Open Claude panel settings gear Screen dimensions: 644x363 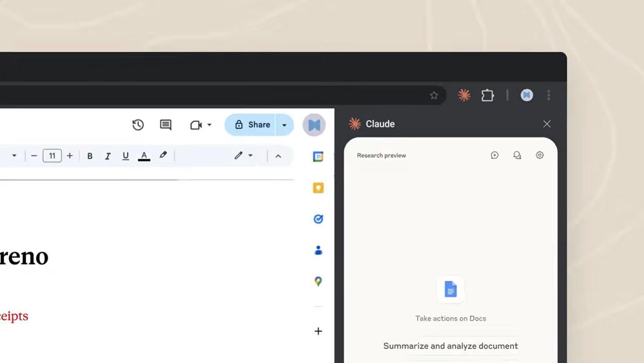coord(540,155)
